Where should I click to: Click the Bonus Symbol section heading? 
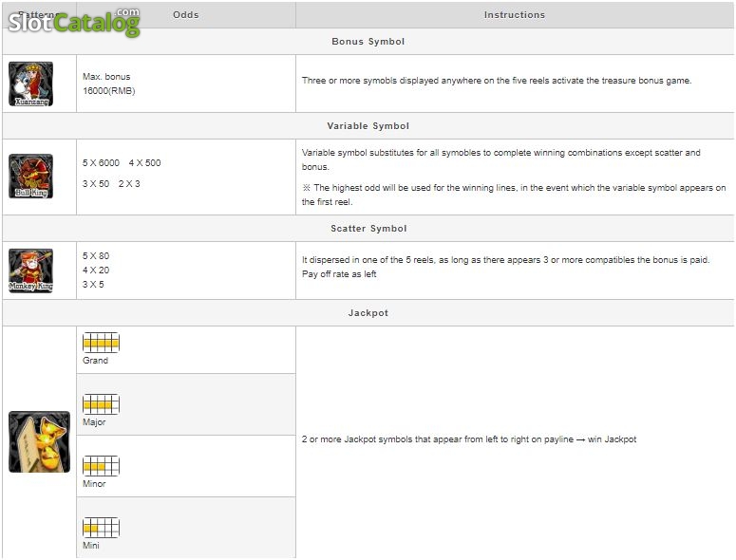368,41
